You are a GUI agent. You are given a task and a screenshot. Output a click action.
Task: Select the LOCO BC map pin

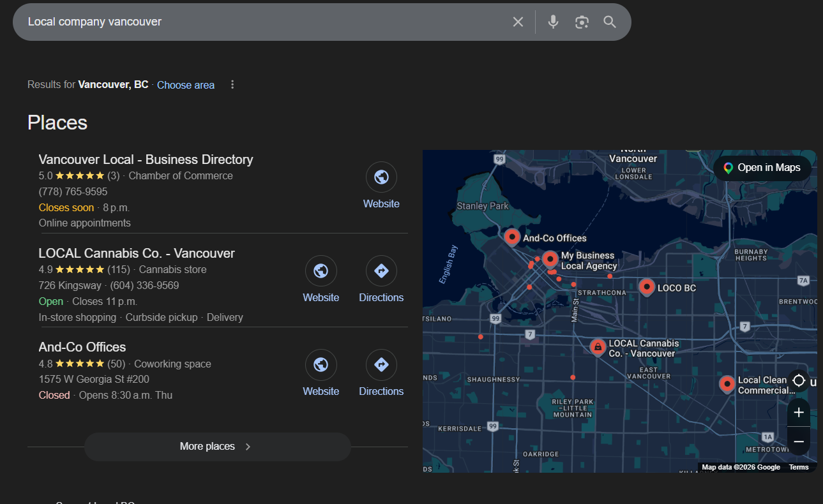click(647, 287)
